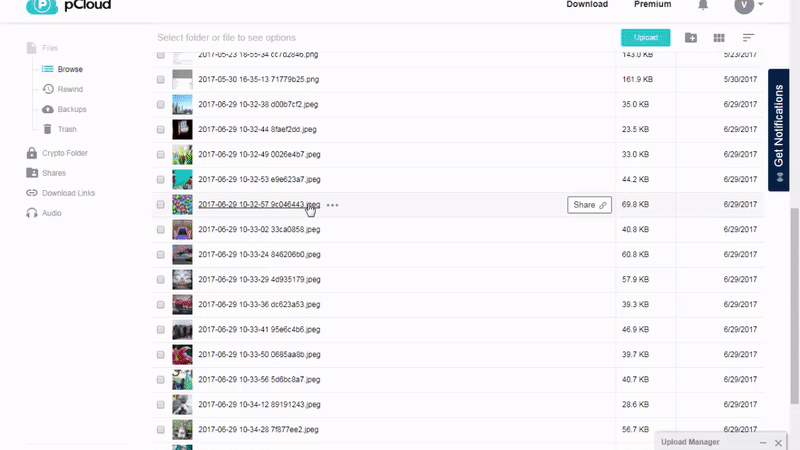
Task: Check the box for 10-33-24 846206b0.jpeg
Action: 161,255
